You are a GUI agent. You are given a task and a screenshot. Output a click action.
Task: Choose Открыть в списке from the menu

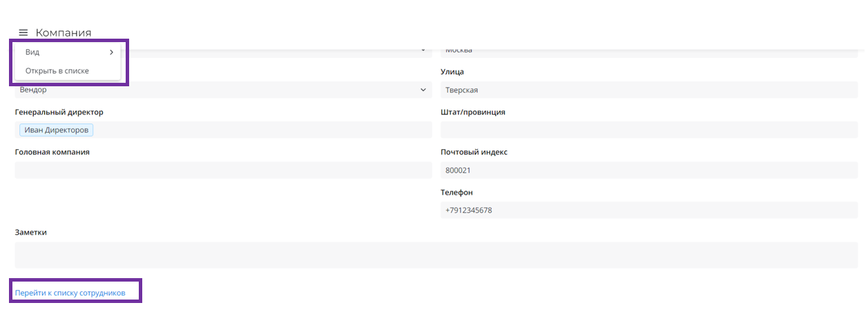57,70
